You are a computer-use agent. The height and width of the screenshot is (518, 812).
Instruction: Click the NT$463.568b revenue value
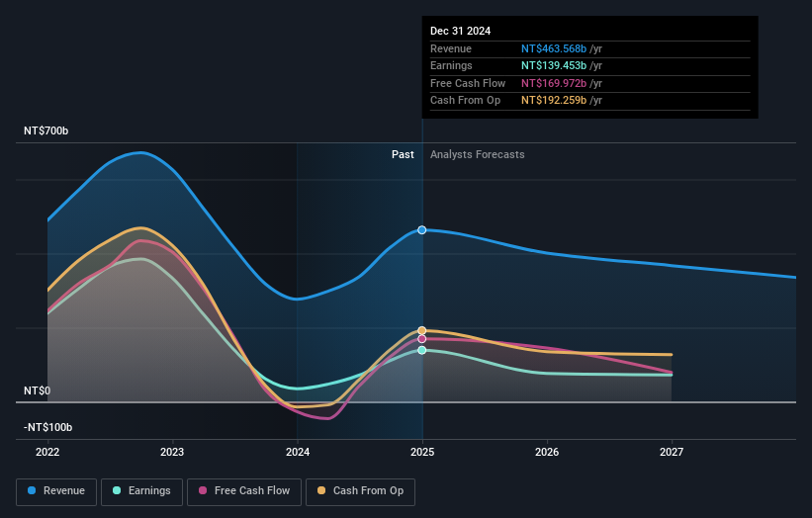coord(554,48)
